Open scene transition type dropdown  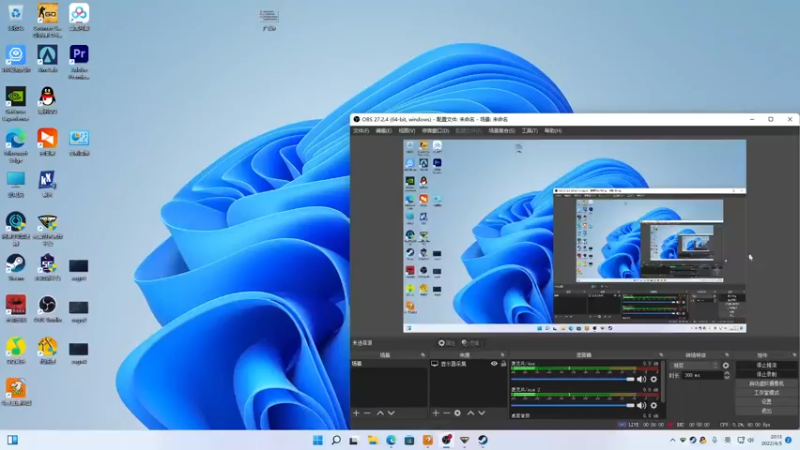pos(694,365)
